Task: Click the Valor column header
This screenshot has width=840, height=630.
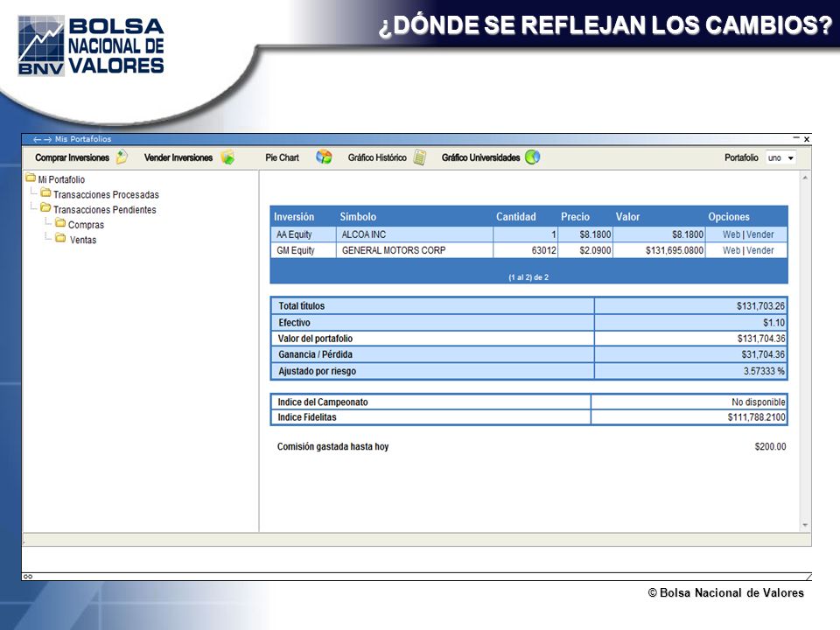Action: click(x=627, y=217)
